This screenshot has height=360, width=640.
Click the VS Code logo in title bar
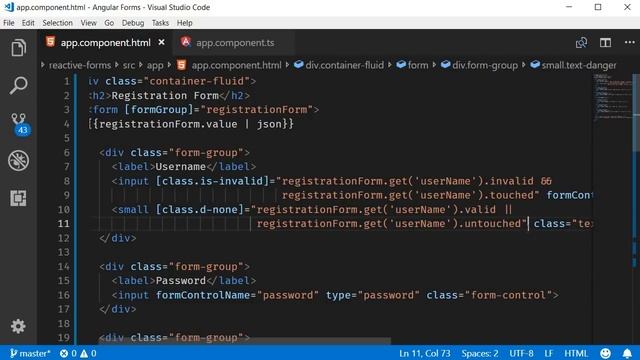(x=9, y=7)
